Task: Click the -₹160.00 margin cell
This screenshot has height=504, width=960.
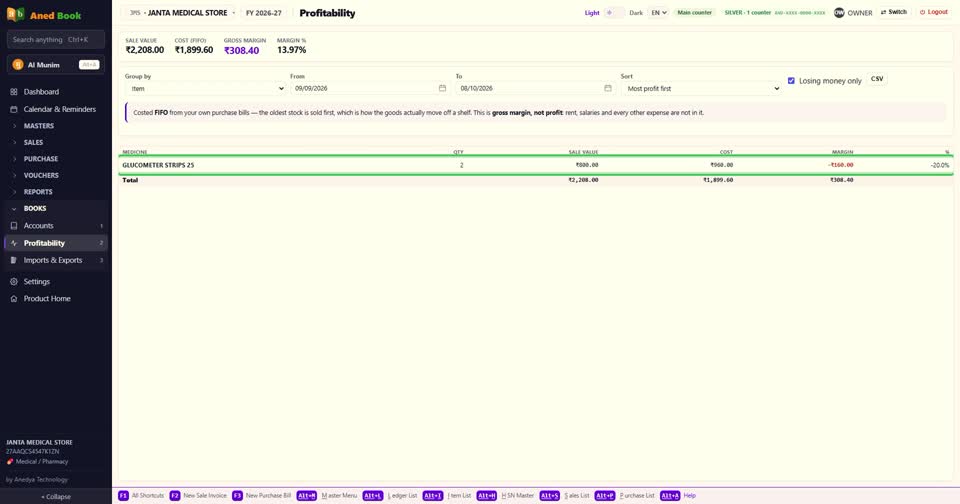Action: 840,165
